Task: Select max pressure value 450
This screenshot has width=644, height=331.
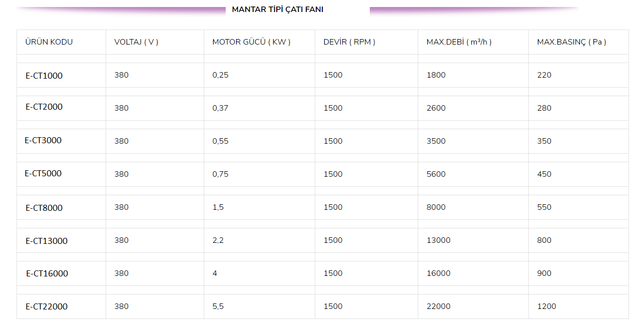Action: click(x=544, y=174)
